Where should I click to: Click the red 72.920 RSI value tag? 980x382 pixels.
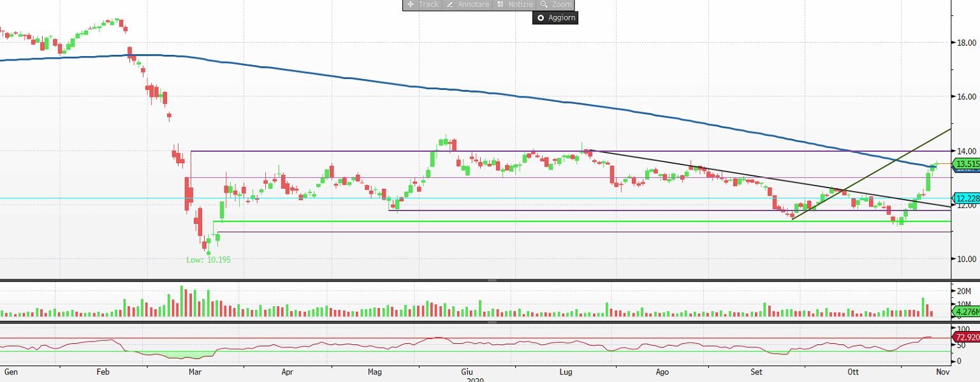tap(966, 337)
